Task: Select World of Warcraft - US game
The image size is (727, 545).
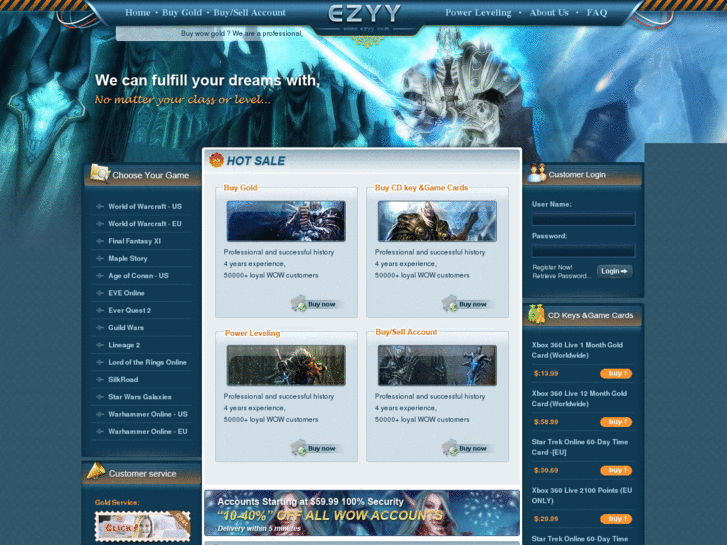Action: 145,206
